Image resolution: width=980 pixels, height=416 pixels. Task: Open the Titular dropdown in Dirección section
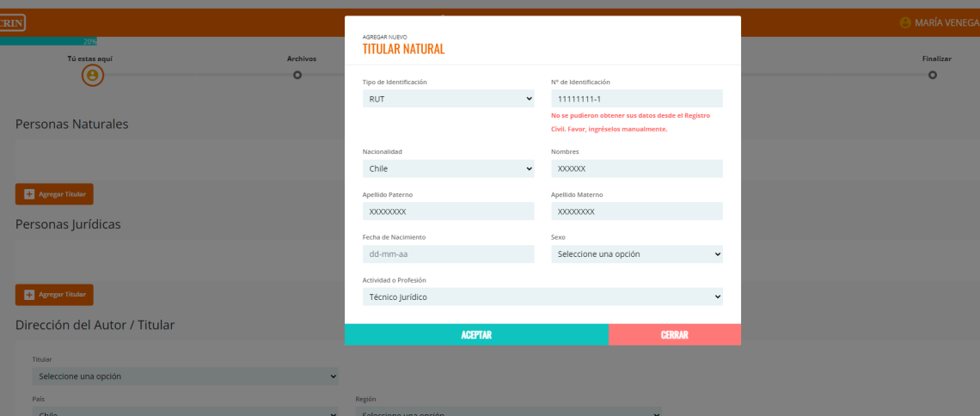(x=185, y=376)
